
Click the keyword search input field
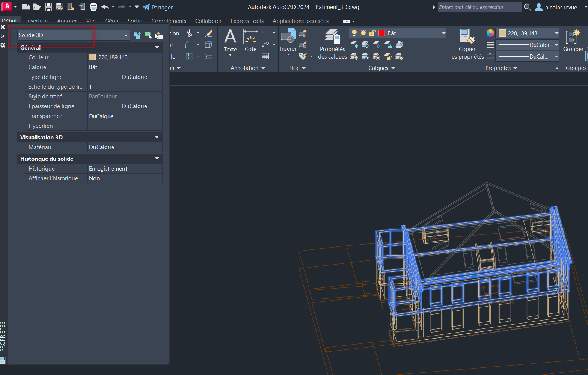479,7
